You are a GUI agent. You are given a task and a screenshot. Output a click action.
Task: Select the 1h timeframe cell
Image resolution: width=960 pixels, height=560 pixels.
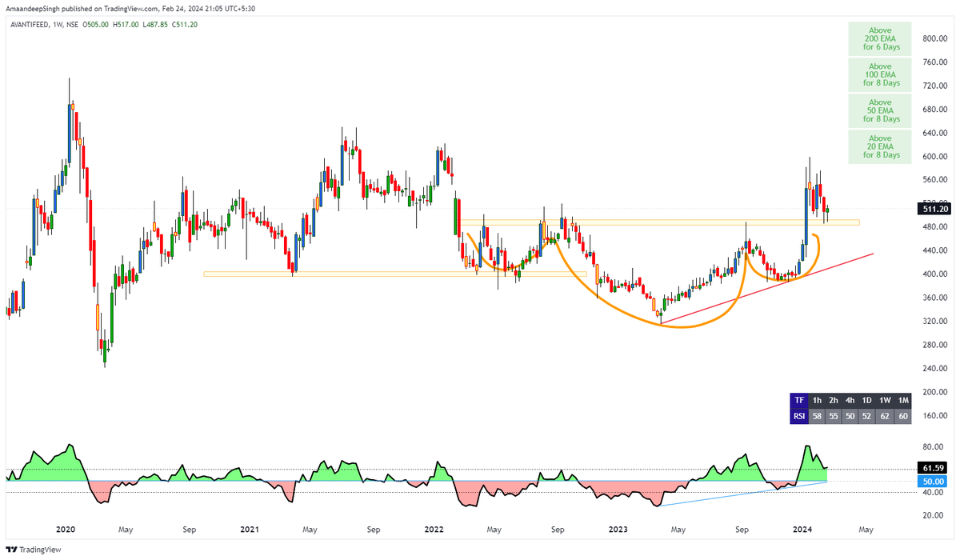point(817,400)
